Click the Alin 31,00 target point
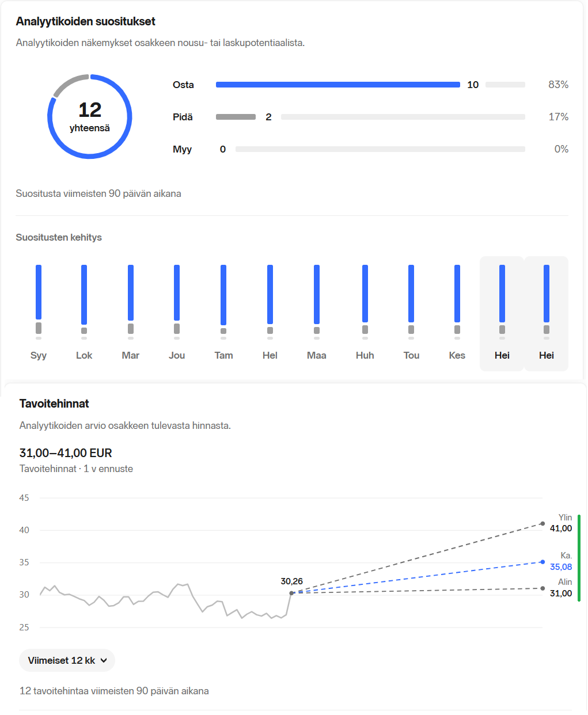This screenshot has height=715, width=588. pos(543,588)
